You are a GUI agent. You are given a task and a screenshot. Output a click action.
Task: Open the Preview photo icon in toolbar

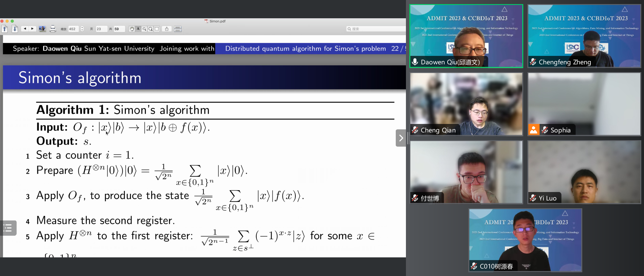[x=42, y=29]
